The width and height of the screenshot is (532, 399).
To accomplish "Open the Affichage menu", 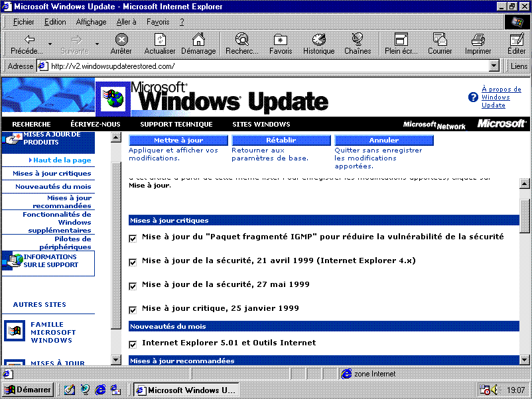I will point(91,22).
